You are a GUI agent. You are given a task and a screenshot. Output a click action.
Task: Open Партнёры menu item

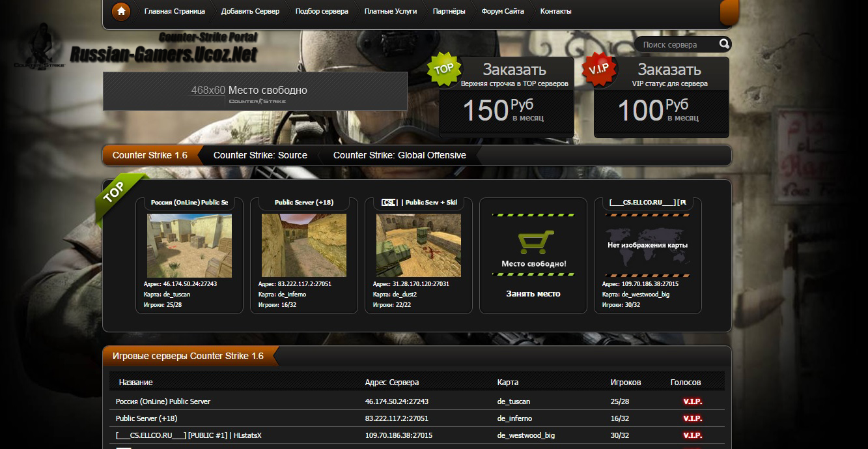(x=449, y=11)
